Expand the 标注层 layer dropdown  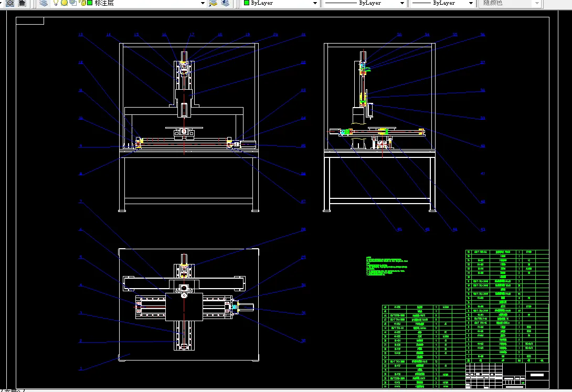[203, 3]
